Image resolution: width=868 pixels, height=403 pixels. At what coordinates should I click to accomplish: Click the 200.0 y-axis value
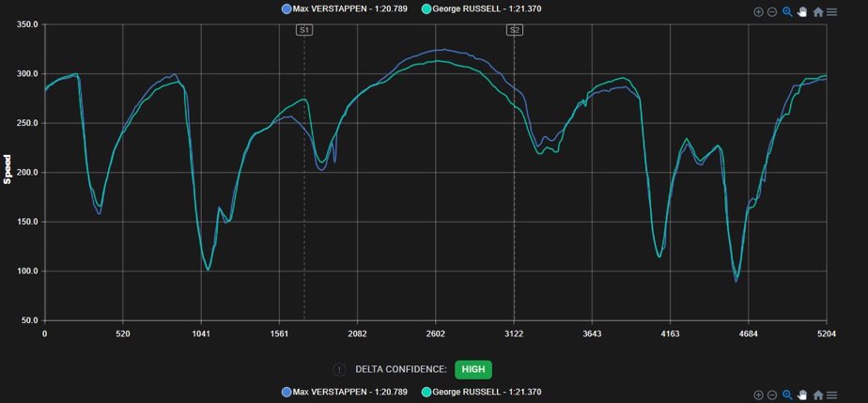coord(27,172)
